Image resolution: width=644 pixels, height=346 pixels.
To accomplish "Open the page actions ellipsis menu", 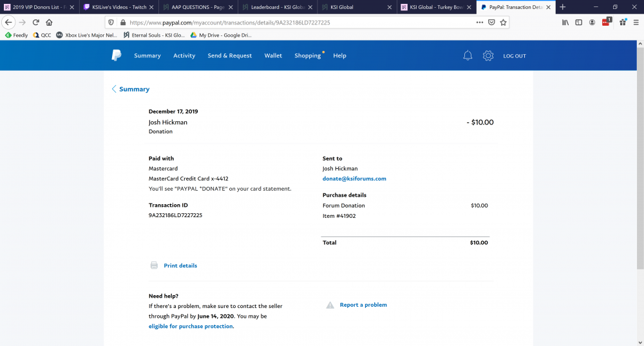I will pos(480,22).
